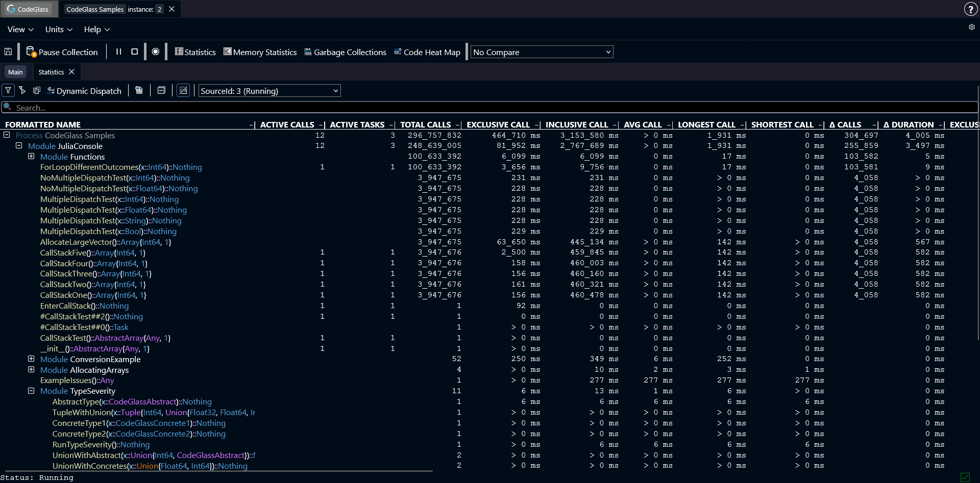Open the SourceId: 3 (Running) dropdown

pos(269,91)
